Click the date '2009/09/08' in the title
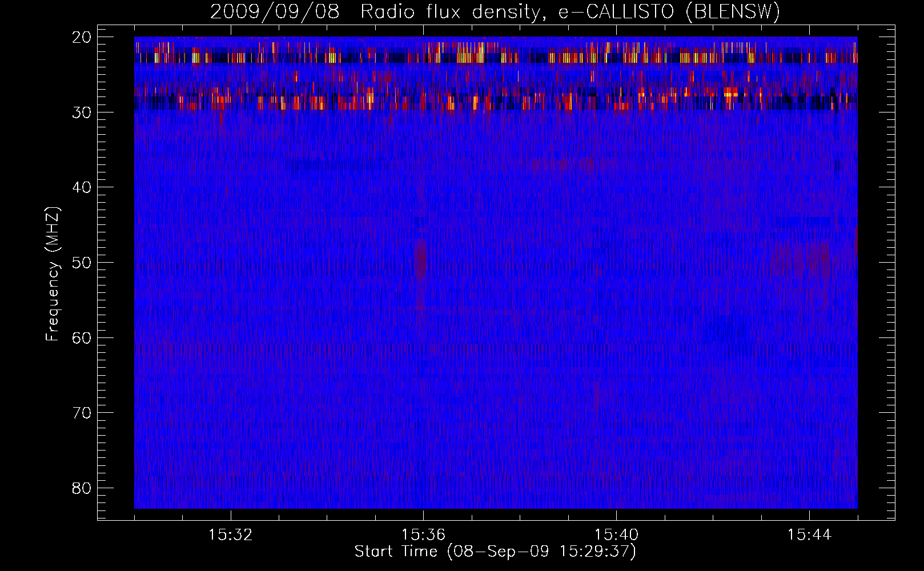The image size is (924, 571). [275, 12]
